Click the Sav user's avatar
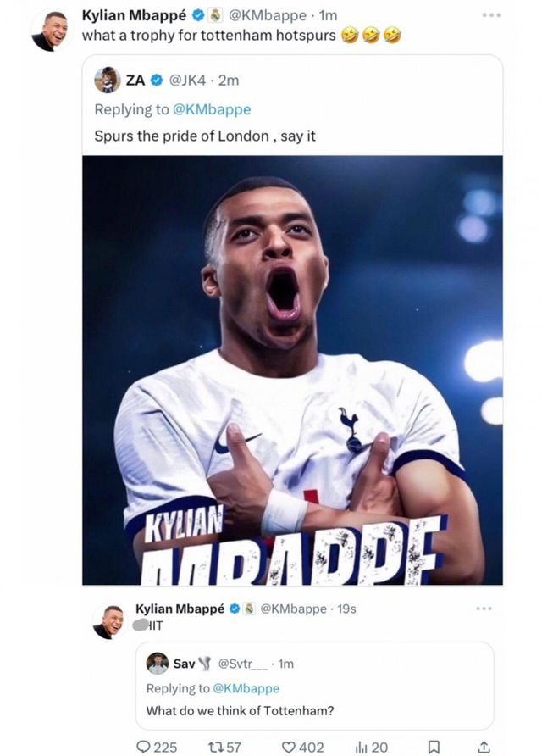This screenshot has width=542, height=756. (158, 663)
